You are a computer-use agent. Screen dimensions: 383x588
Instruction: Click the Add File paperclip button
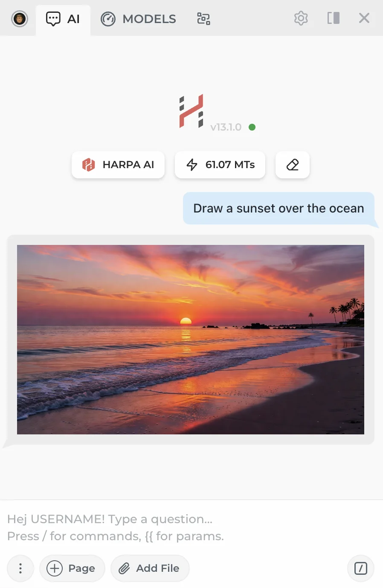pos(150,568)
